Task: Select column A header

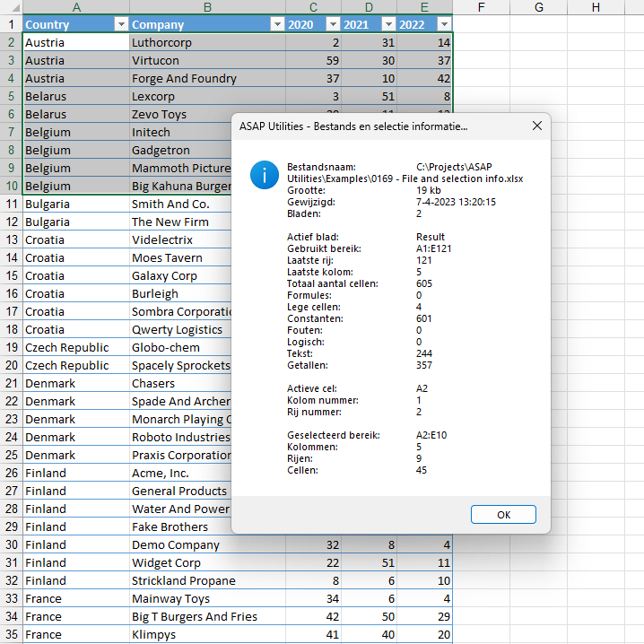Action: 76,7
